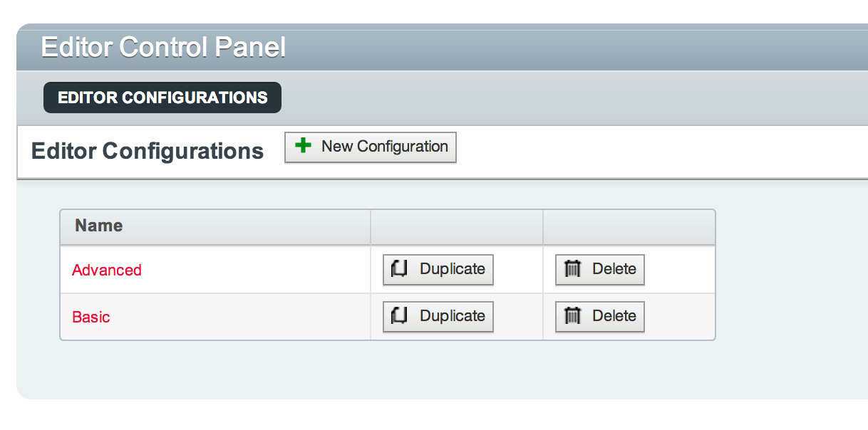Click the Editor Control Panel title
This screenshot has height=430, width=868.
pyautogui.click(x=163, y=47)
